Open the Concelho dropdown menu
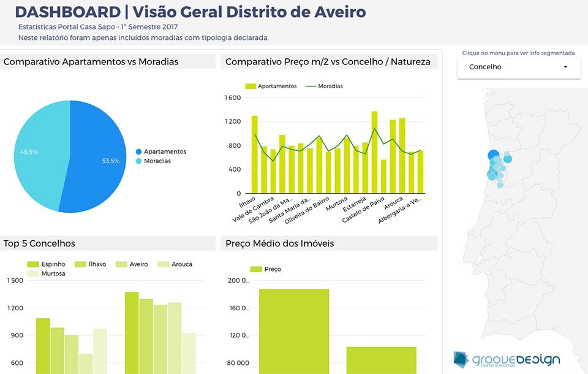The width and height of the screenshot is (588, 374). [x=519, y=67]
